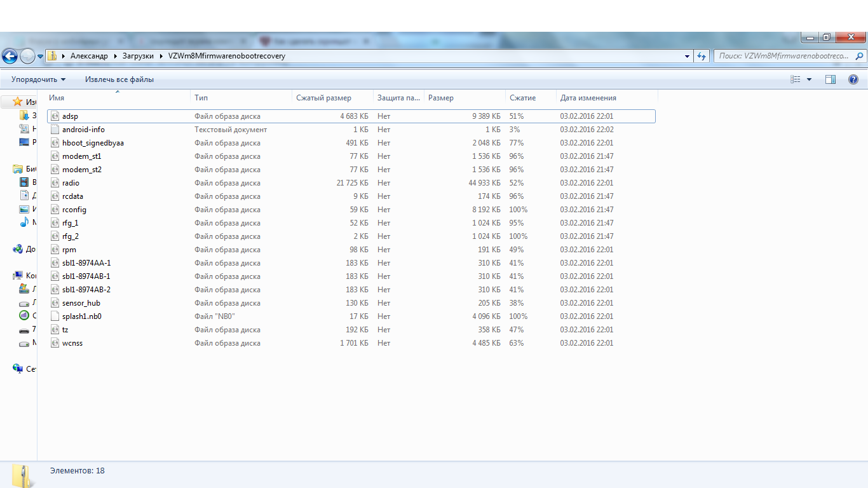This screenshot has width=868, height=488.
Task: Open the address bar history dropdown arrow
Action: click(687, 56)
